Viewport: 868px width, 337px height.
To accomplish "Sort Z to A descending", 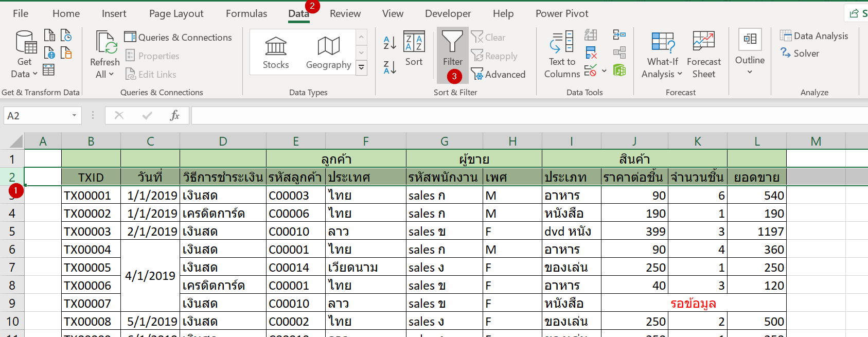I will click(x=390, y=67).
